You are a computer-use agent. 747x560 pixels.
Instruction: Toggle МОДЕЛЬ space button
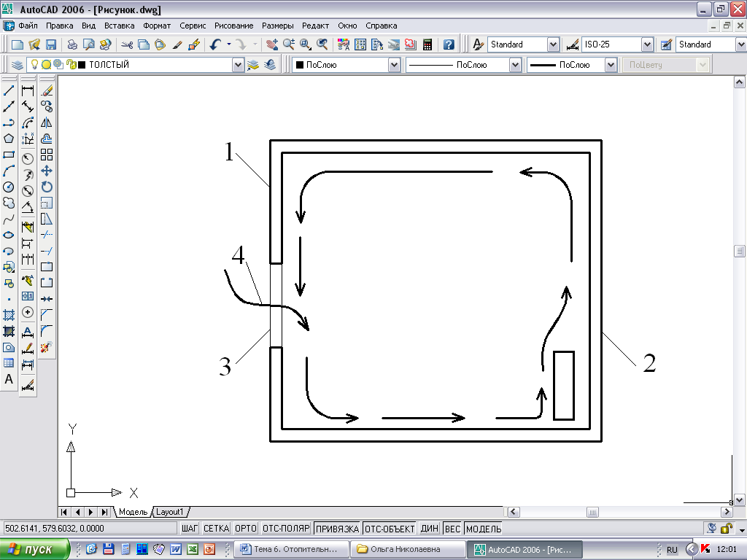point(484,529)
